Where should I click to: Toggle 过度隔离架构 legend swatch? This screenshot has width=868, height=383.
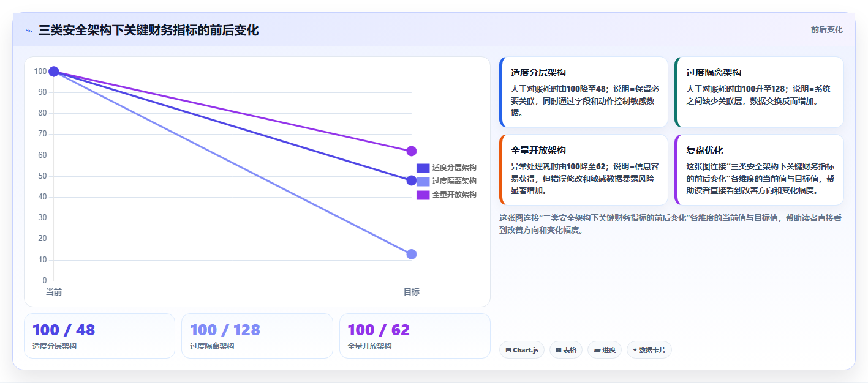coord(423,181)
